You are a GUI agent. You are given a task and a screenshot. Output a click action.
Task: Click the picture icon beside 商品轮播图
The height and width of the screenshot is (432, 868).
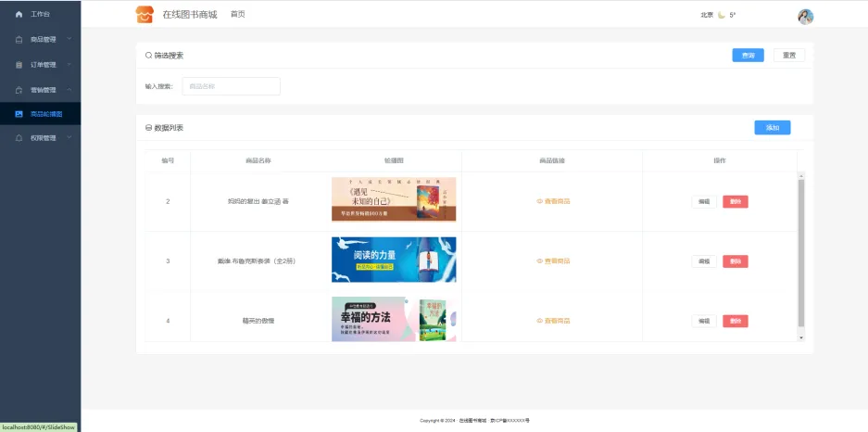coord(19,114)
